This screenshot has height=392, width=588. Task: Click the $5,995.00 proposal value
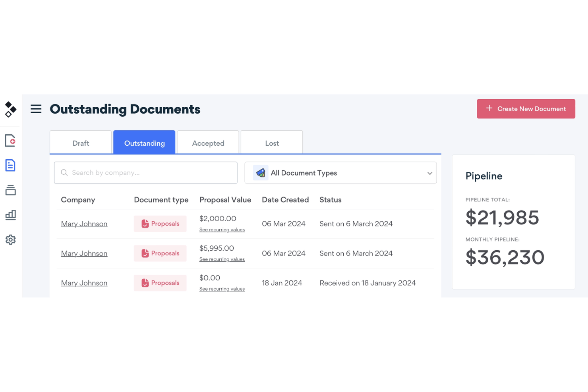pyautogui.click(x=217, y=248)
